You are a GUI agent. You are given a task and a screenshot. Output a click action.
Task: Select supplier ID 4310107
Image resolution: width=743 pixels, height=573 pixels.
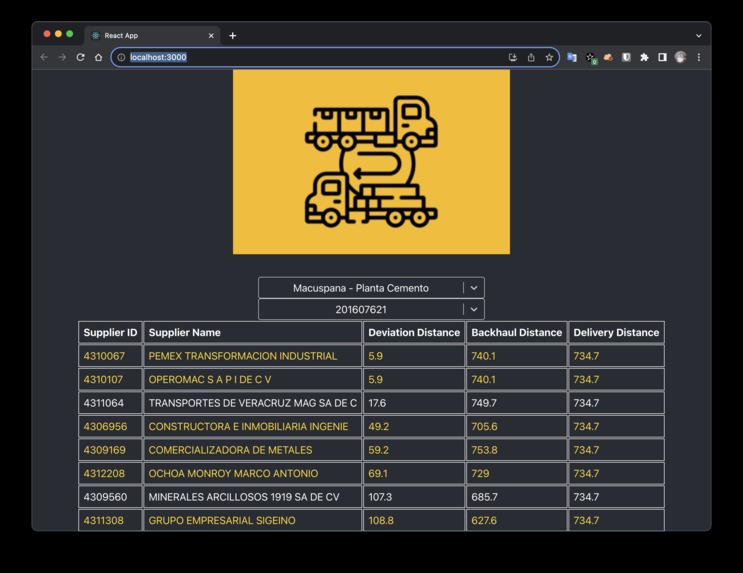[103, 380]
